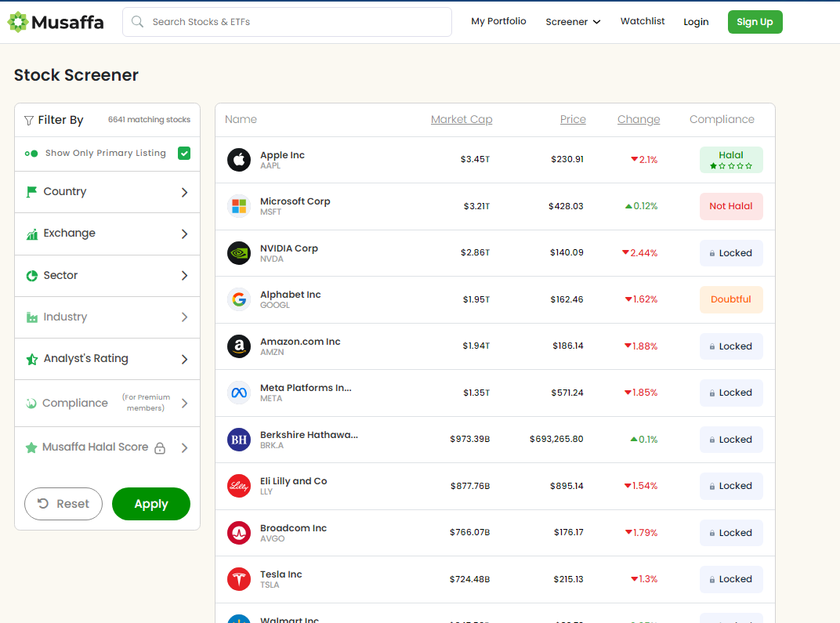
Task: Click the Musaffa logo
Action: (55, 22)
